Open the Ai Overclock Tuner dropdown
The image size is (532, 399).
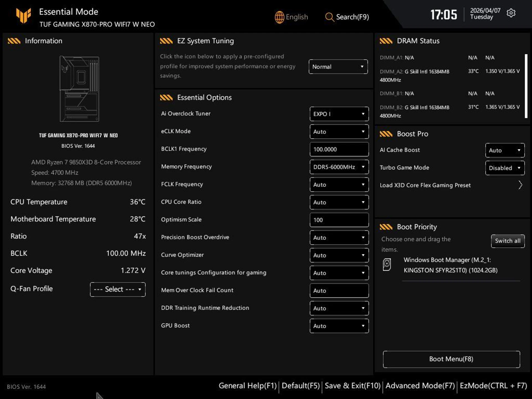click(x=339, y=114)
